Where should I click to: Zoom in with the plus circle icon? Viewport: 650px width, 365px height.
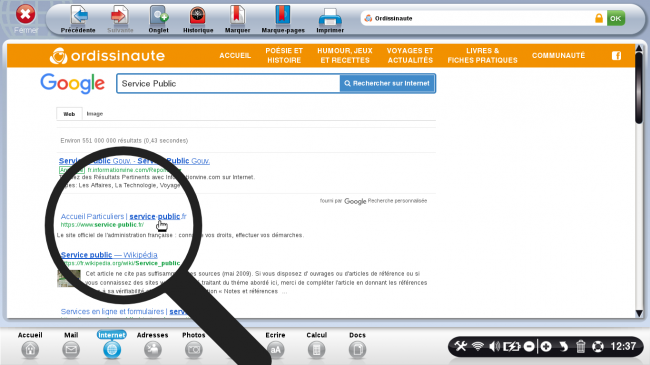pos(546,346)
